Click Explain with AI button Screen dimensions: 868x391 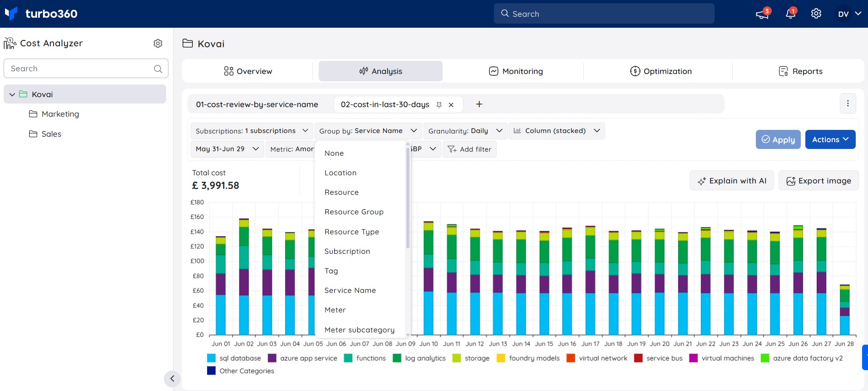pyautogui.click(x=732, y=181)
